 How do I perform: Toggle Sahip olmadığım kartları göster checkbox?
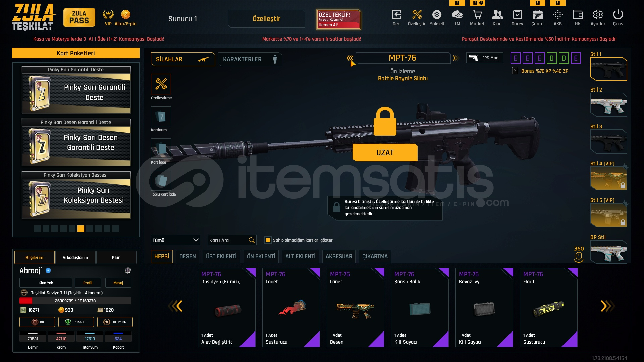[x=268, y=240]
